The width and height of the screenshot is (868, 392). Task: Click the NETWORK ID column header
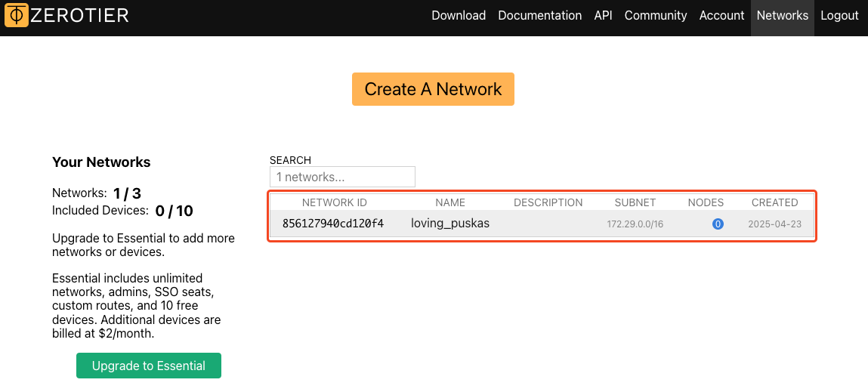click(335, 202)
